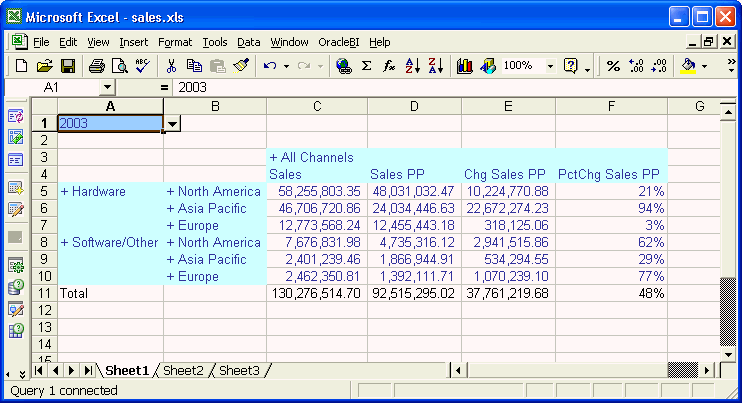
Task: Click the Format Painter brush icon
Action: click(241, 66)
